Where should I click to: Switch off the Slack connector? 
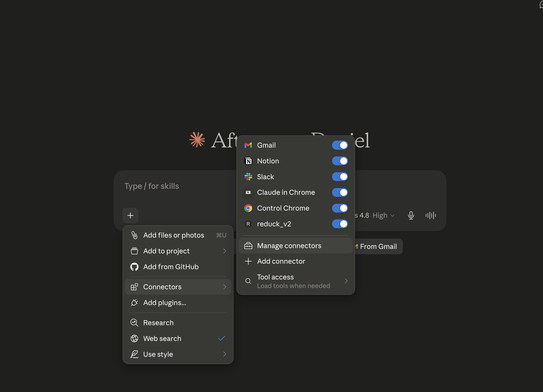340,177
